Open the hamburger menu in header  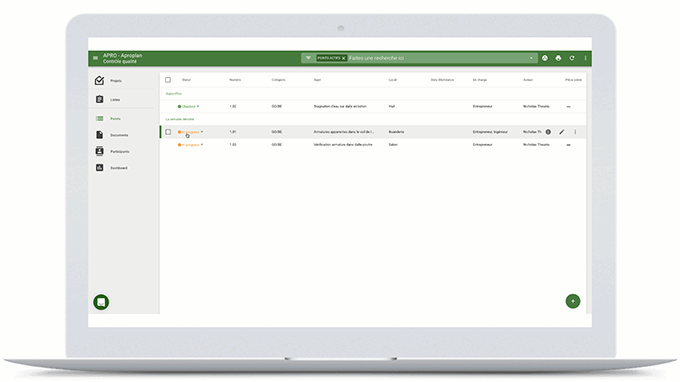pyautogui.click(x=95, y=58)
